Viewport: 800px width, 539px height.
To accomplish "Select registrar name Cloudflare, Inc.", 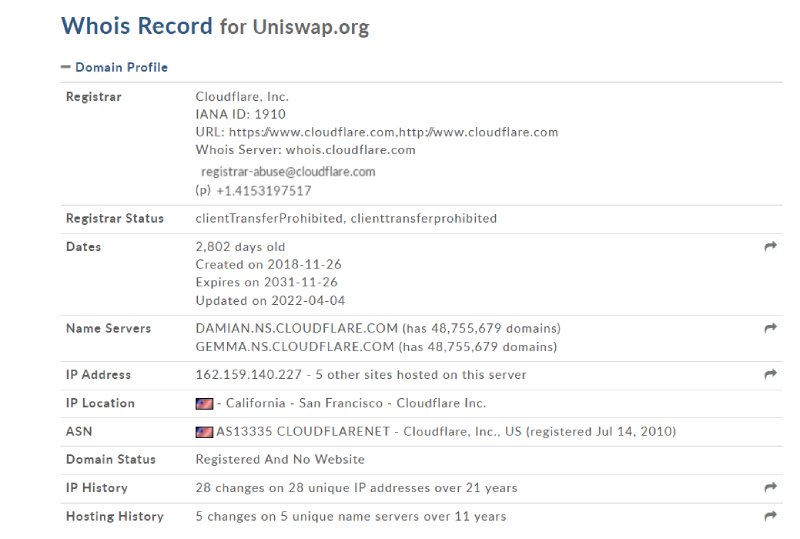I will tap(242, 96).
